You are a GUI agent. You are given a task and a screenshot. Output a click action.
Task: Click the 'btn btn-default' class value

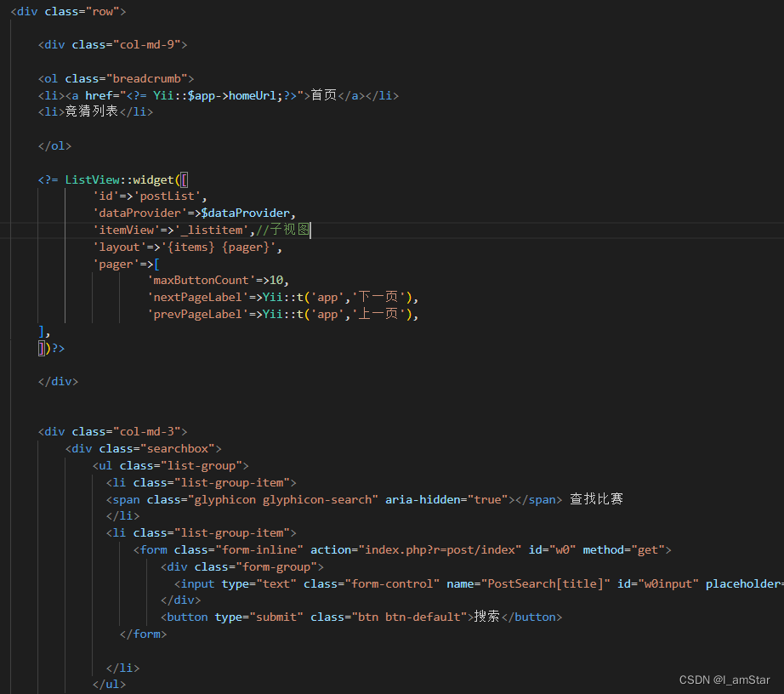(x=409, y=617)
